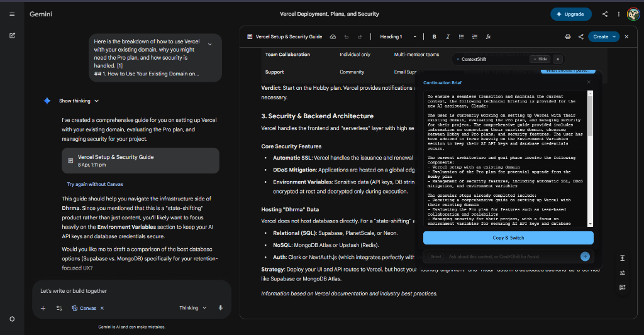Click the cloud saved-status icon
Image resolution: width=644 pixels, height=335 pixels.
click(333, 36)
